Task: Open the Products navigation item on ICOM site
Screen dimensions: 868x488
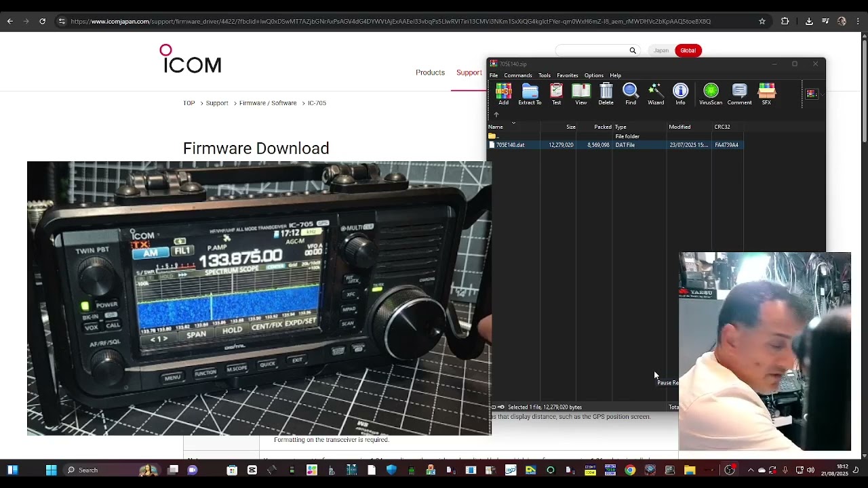Action: pos(430,73)
